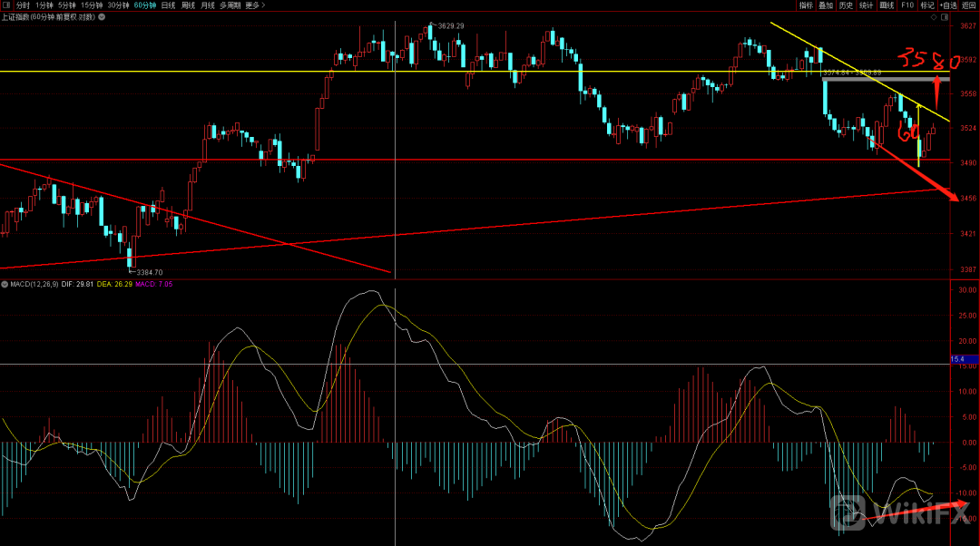The width and height of the screenshot is (980, 546).
Task: Click the diamond icon above the price axis
Action: (x=934, y=16)
